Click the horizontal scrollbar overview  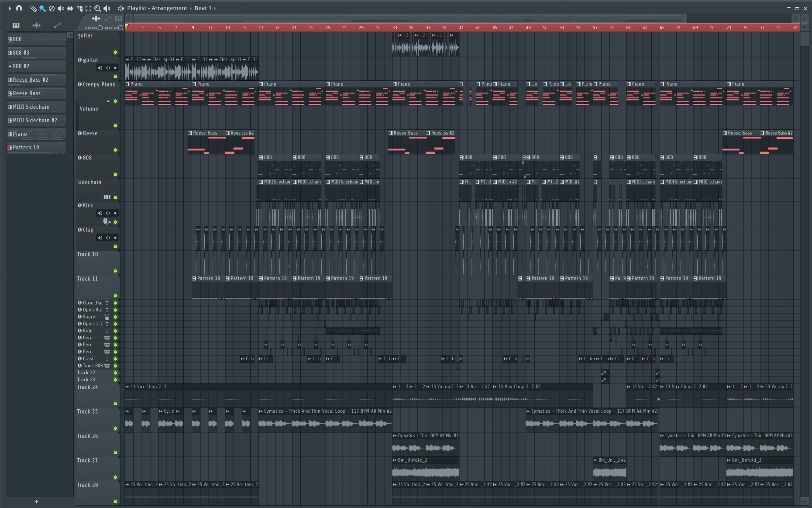tap(409, 18)
